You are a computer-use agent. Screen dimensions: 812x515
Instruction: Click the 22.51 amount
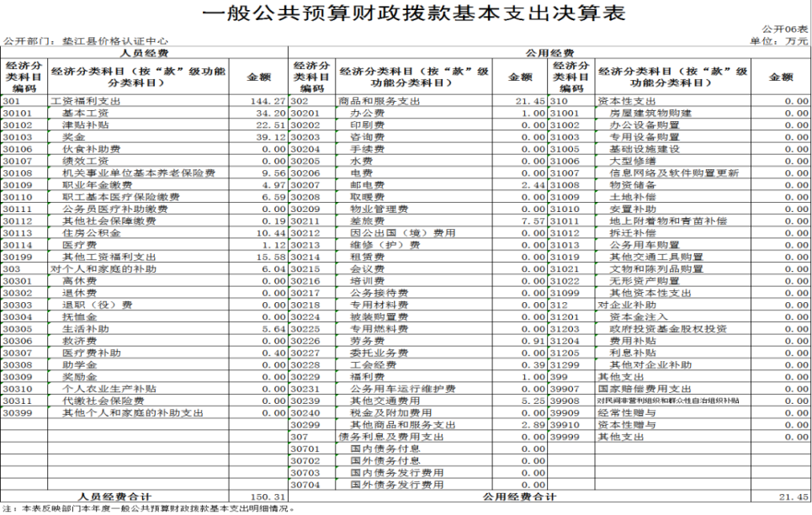tap(271, 125)
